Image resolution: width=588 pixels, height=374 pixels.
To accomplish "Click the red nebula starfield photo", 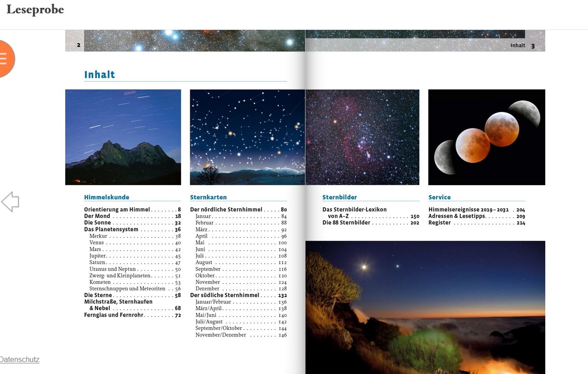I will click(x=362, y=137).
